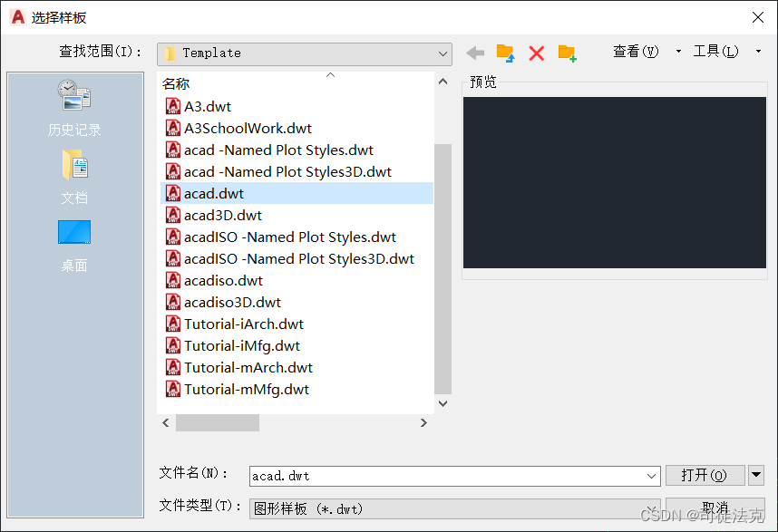
Task: Go back with the back arrow icon
Action: pos(475,53)
